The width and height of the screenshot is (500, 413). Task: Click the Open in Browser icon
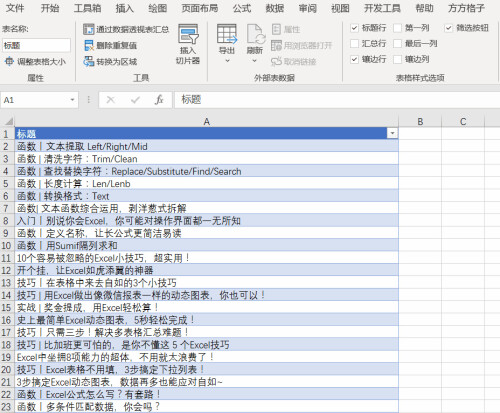pos(276,45)
